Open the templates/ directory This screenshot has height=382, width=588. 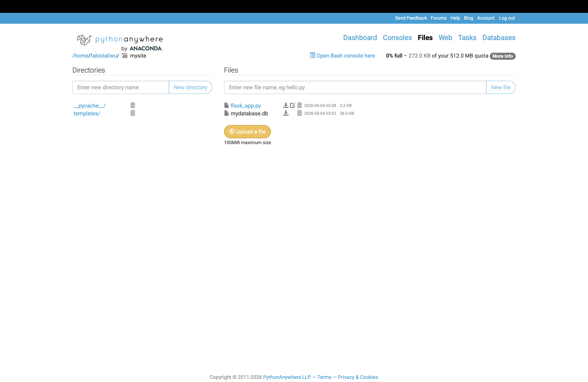pos(87,114)
